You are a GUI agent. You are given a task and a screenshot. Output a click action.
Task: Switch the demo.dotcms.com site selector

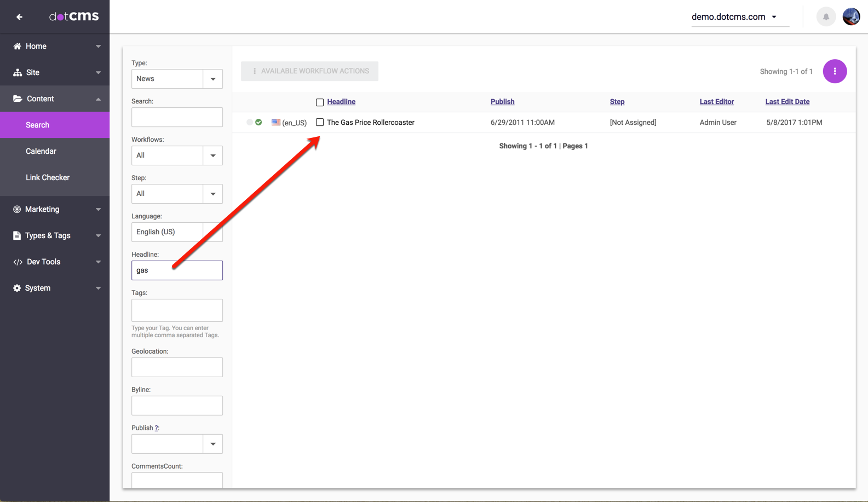click(734, 17)
